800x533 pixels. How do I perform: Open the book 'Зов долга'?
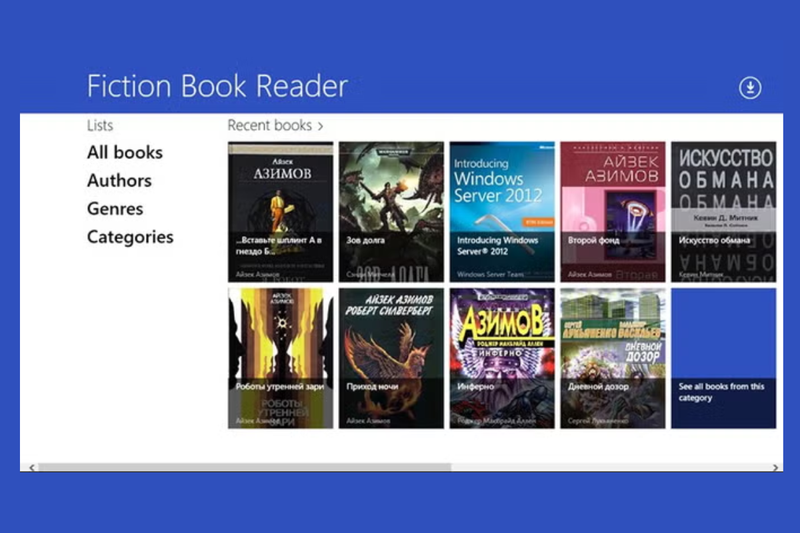pos(391,212)
